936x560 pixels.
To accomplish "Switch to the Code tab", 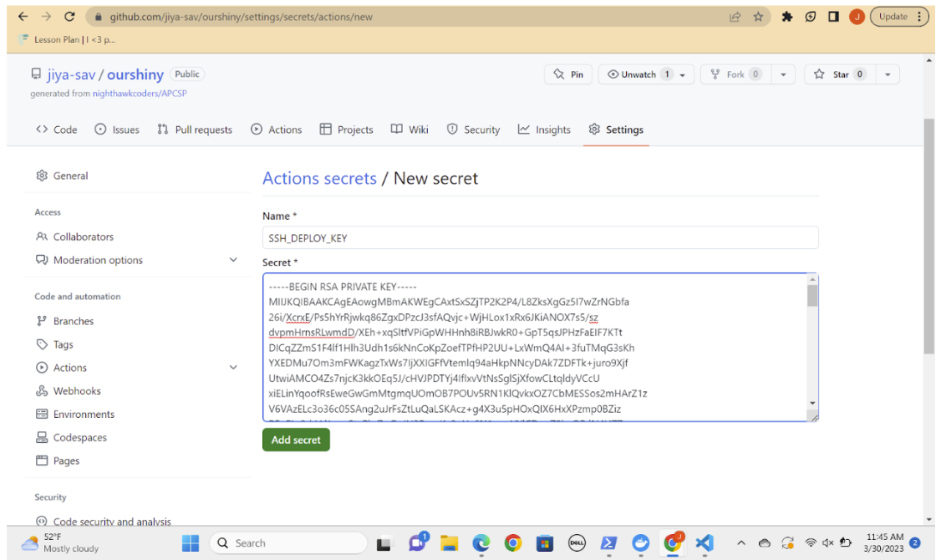I will (x=57, y=130).
